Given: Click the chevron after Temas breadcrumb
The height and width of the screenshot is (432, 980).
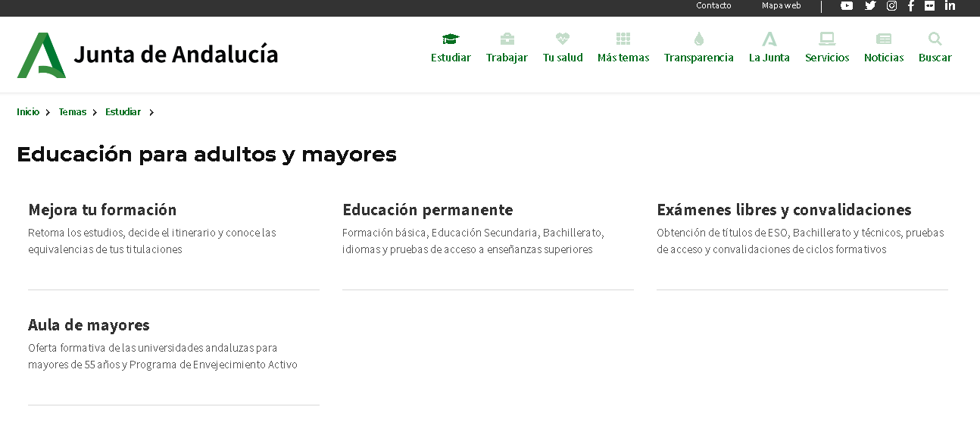Looking at the screenshot, I should 95,112.
